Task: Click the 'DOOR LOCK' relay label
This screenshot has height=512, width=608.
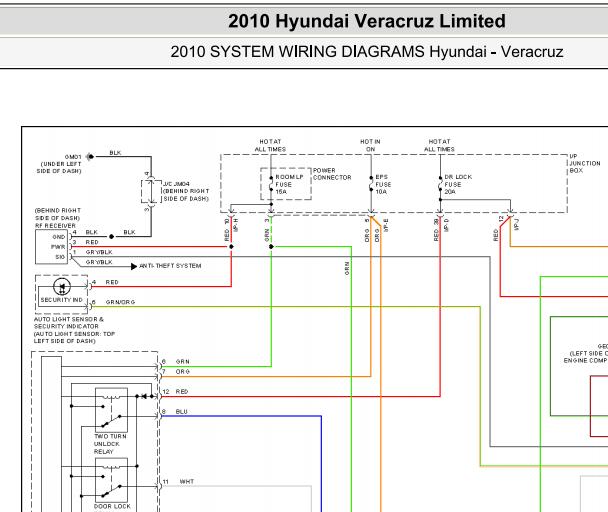Action: tap(112, 506)
